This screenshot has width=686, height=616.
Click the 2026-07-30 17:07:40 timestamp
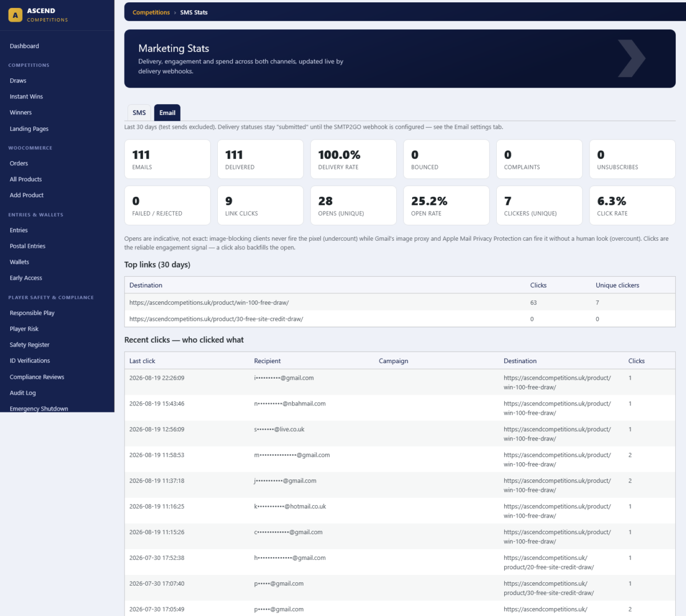157,584
